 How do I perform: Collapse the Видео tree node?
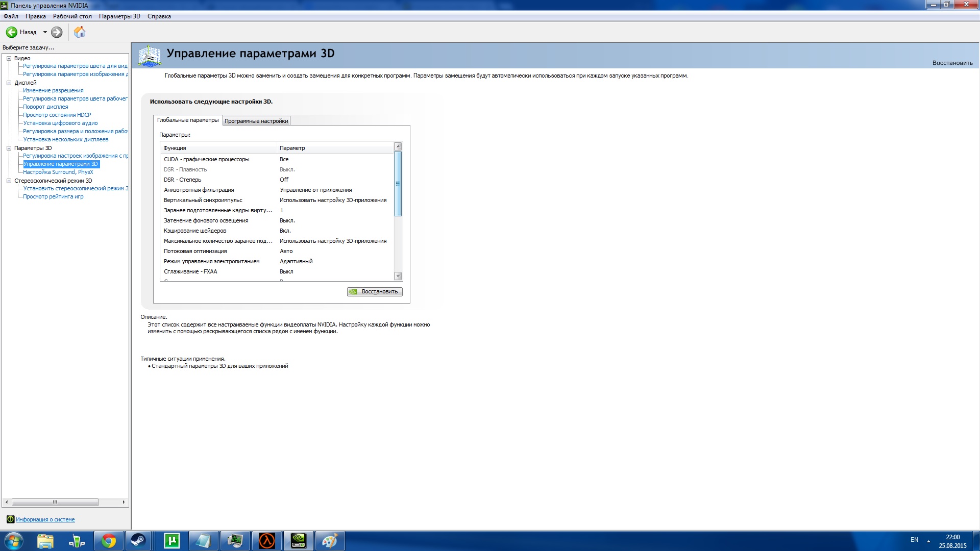[x=9, y=58]
